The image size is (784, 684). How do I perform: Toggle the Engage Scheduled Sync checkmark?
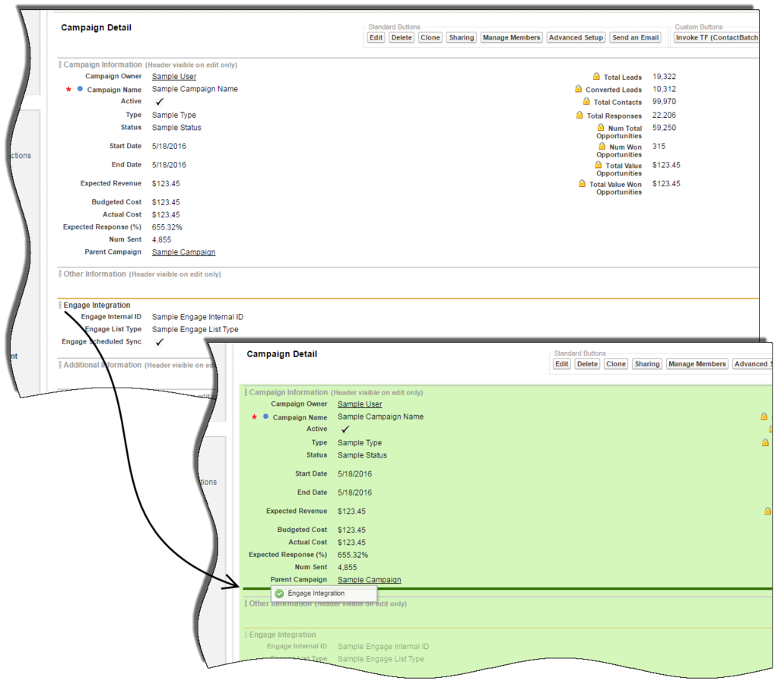160,342
